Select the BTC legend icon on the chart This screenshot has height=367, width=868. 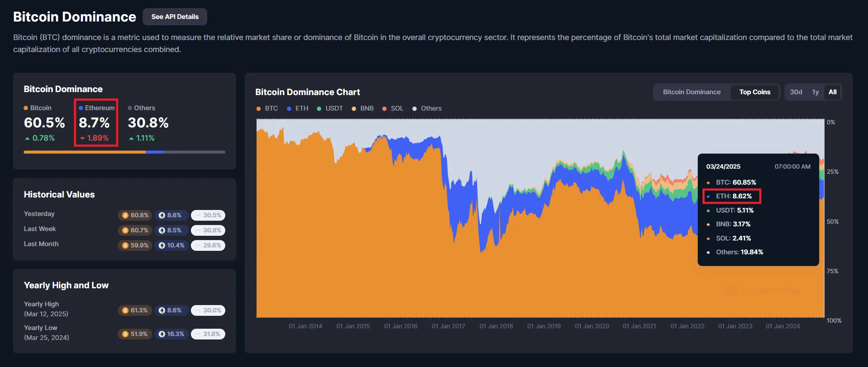pos(259,108)
